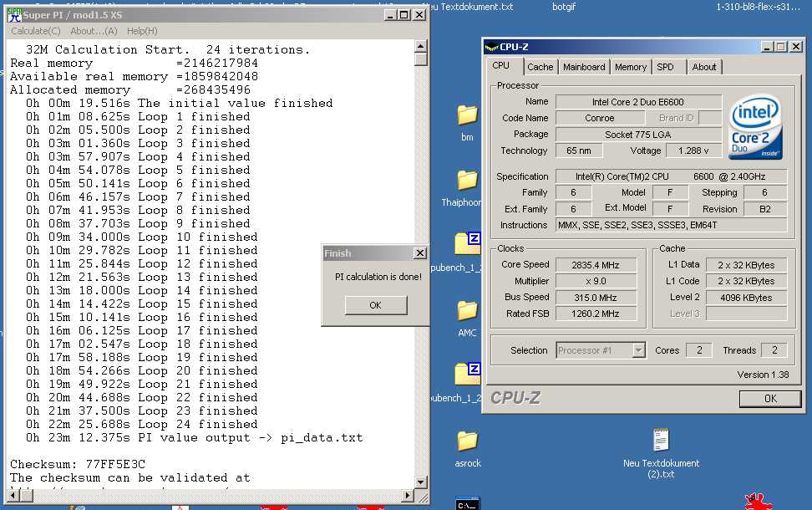
Task: Switch to the About tab in CPU-Z
Action: click(x=703, y=67)
